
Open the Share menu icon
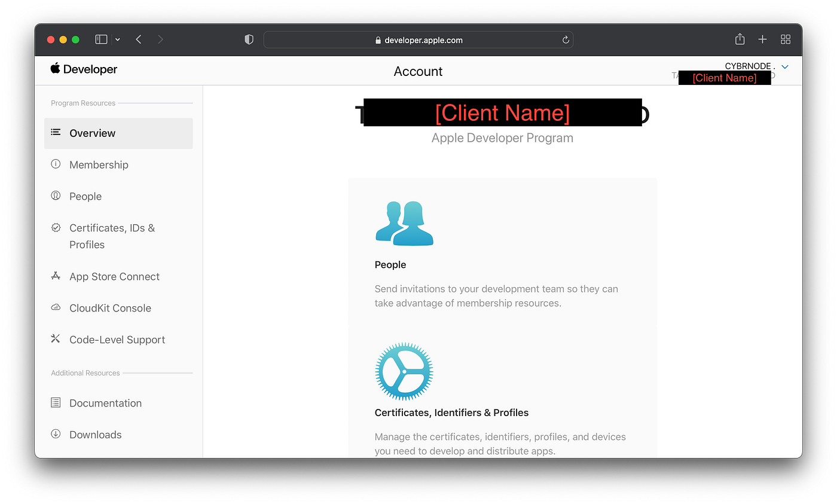[740, 39]
